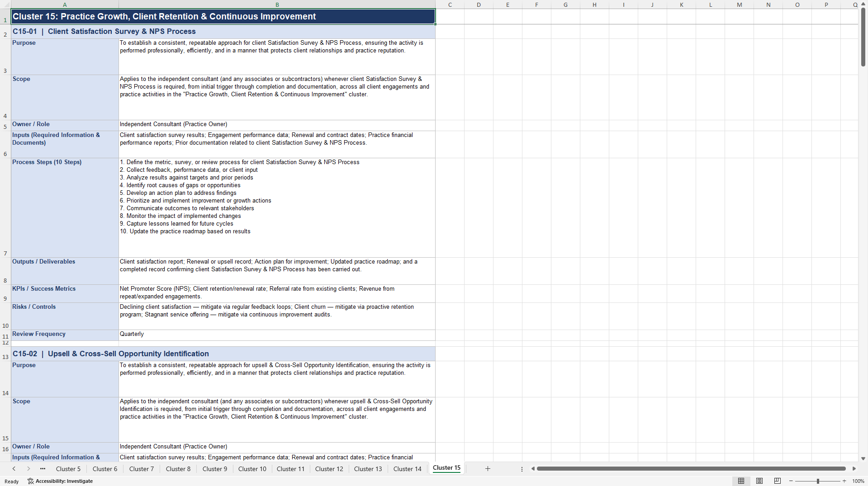Add a new sheet
The width and height of the screenshot is (868, 486).
488,469
